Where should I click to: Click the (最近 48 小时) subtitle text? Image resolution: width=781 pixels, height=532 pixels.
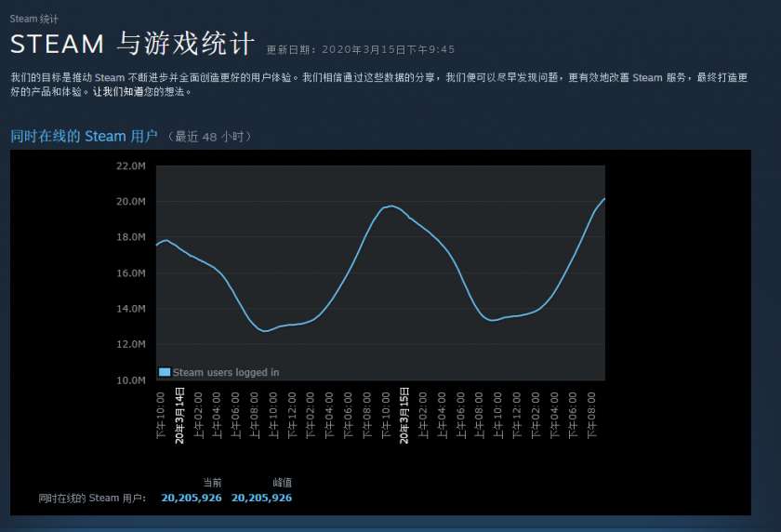pyautogui.click(x=209, y=137)
